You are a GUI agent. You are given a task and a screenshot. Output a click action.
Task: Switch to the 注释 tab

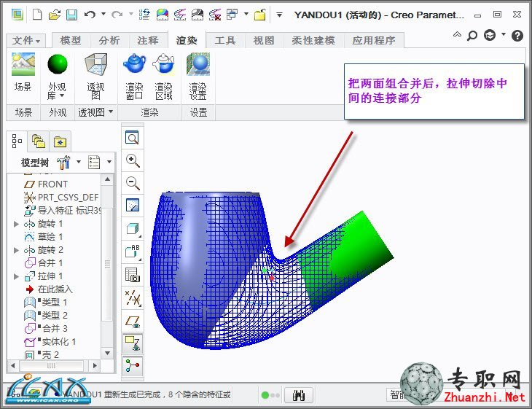coord(148,40)
